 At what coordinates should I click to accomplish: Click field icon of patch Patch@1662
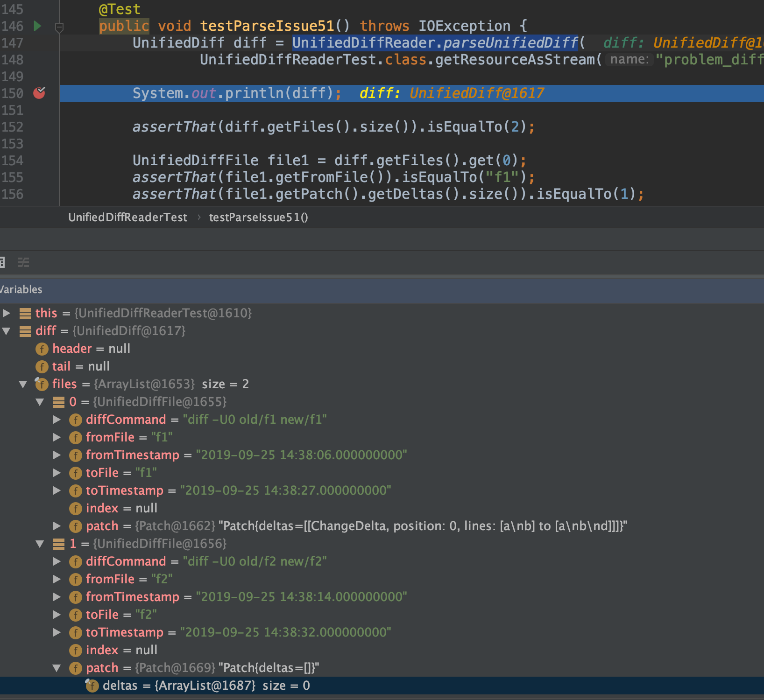(x=76, y=526)
